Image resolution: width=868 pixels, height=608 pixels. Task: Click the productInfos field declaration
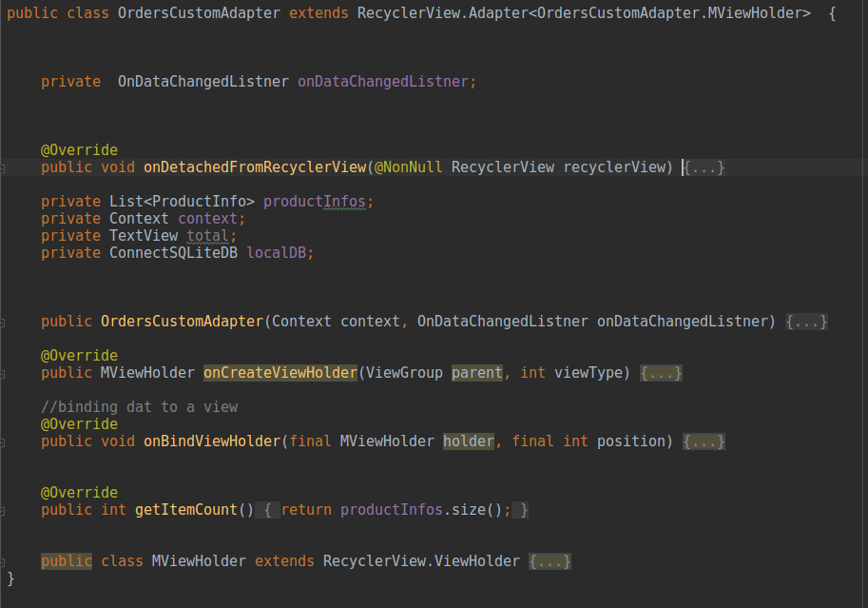pos(315,202)
